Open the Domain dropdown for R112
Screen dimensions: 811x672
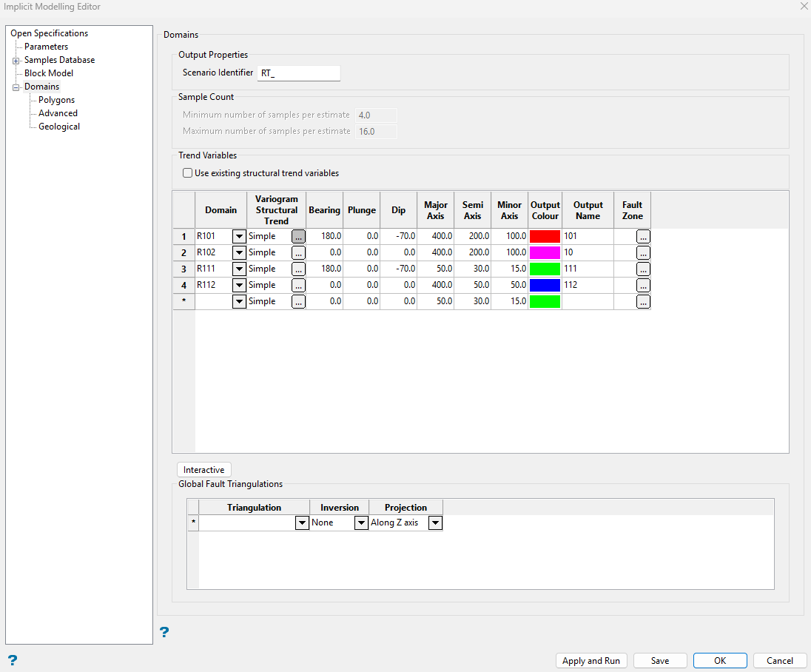[x=239, y=285]
